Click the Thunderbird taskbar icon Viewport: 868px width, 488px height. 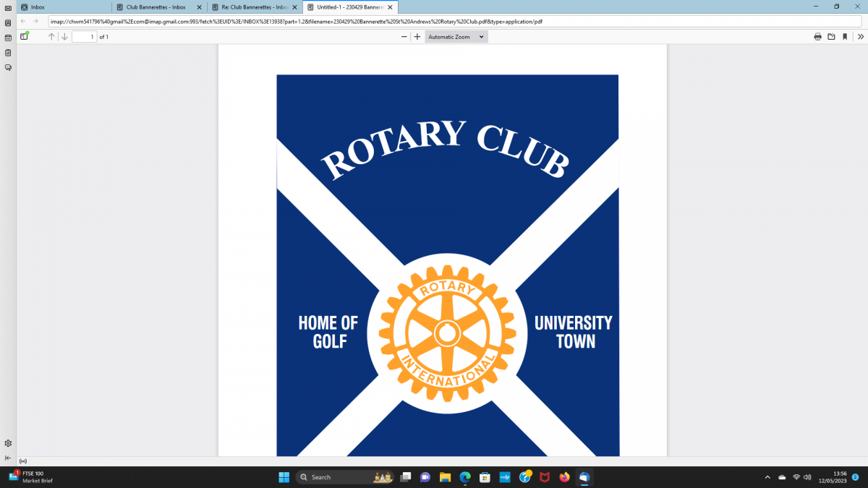pos(584,477)
